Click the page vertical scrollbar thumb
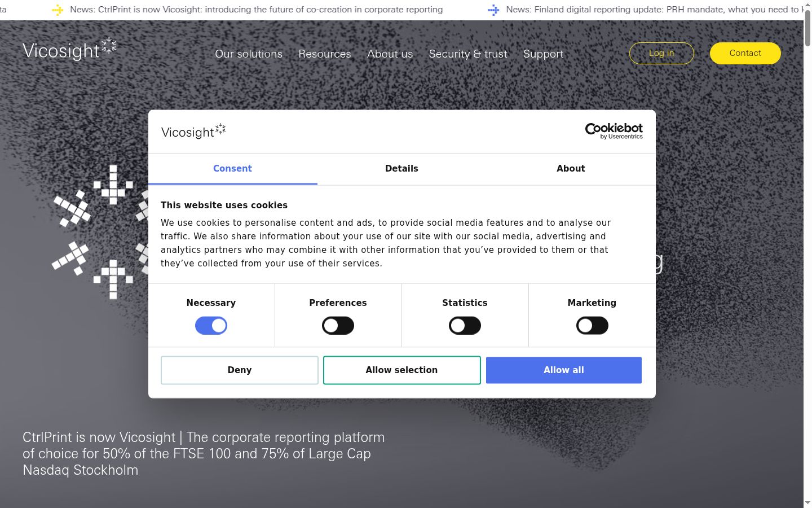 click(x=807, y=27)
